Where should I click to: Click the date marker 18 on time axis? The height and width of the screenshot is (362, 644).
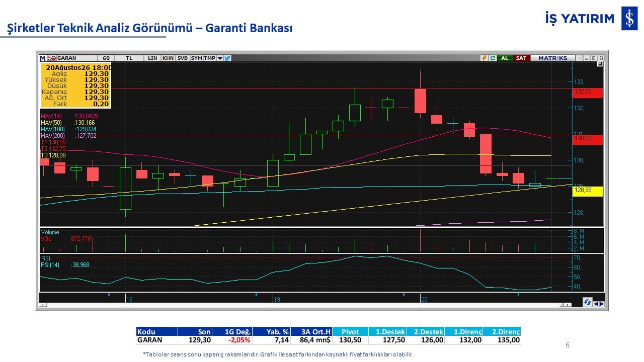pos(129,299)
